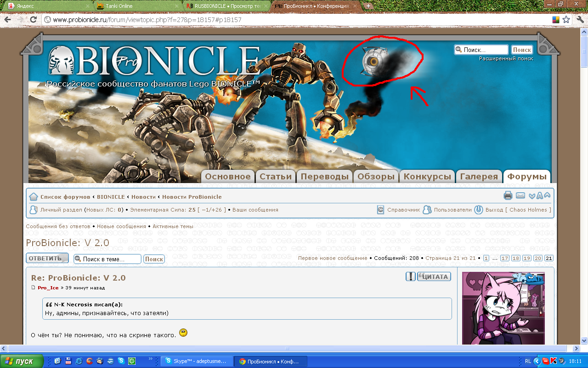Open the Ваши сообщения link
The image size is (588, 368).
pos(255,210)
